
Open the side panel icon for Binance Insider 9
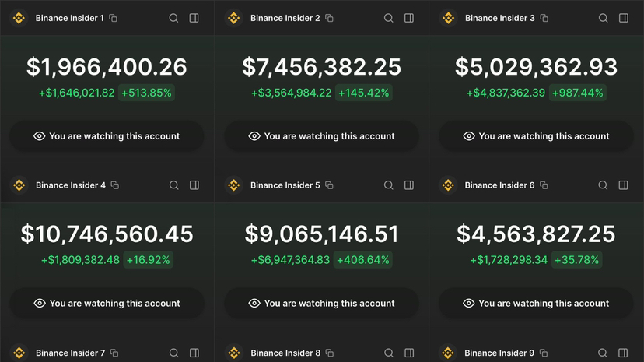pyautogui.click(x=624, y=353)
